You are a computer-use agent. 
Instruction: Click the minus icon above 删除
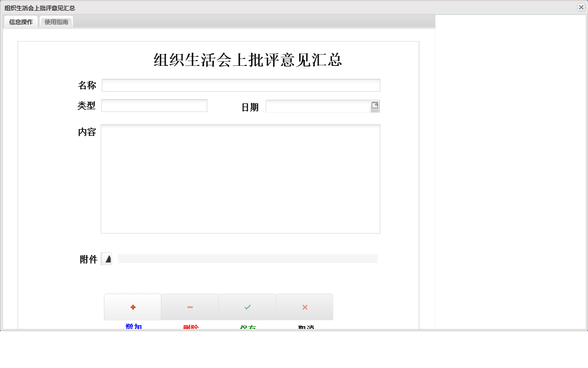pyautogui.click(x=190, y=306)
